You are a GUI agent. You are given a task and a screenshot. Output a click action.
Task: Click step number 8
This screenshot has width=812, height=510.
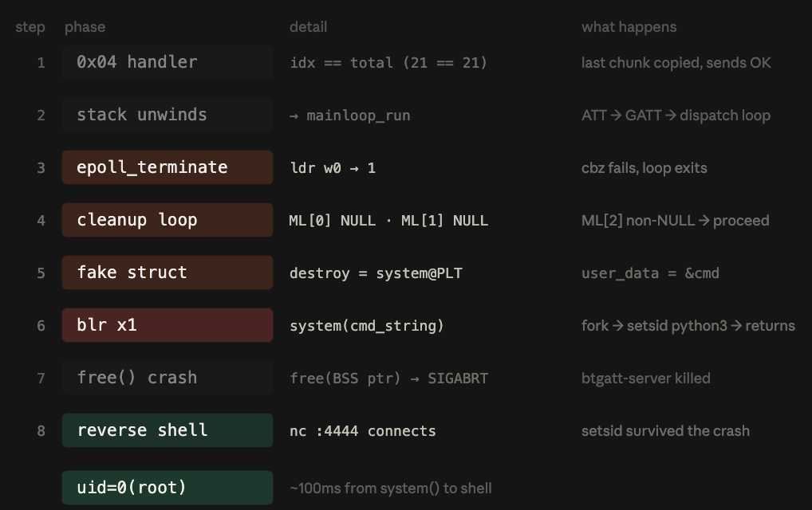pos(41,431)
